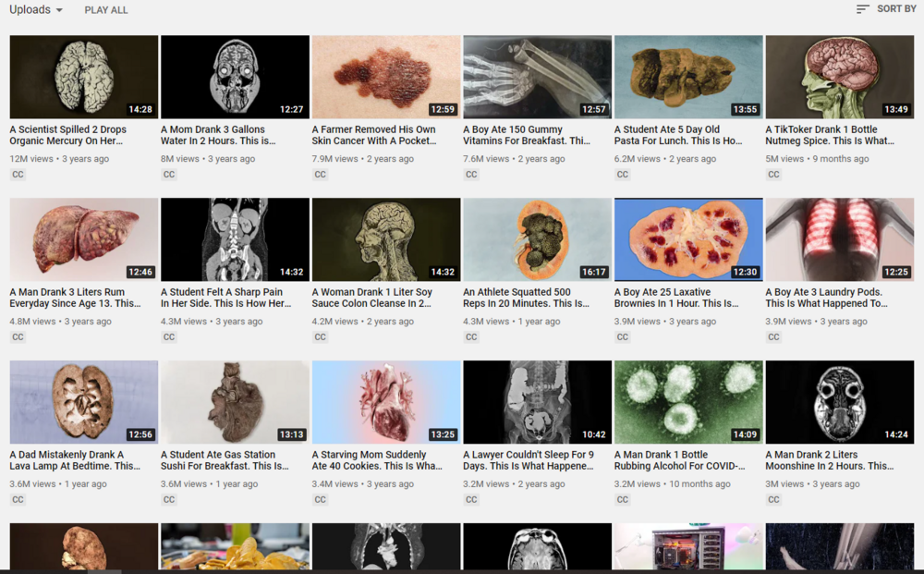Open 'A Student Ate 5 Day Old Pasta' link
Image resolution: width=924 pixels, height=574 pixels.
678,135
